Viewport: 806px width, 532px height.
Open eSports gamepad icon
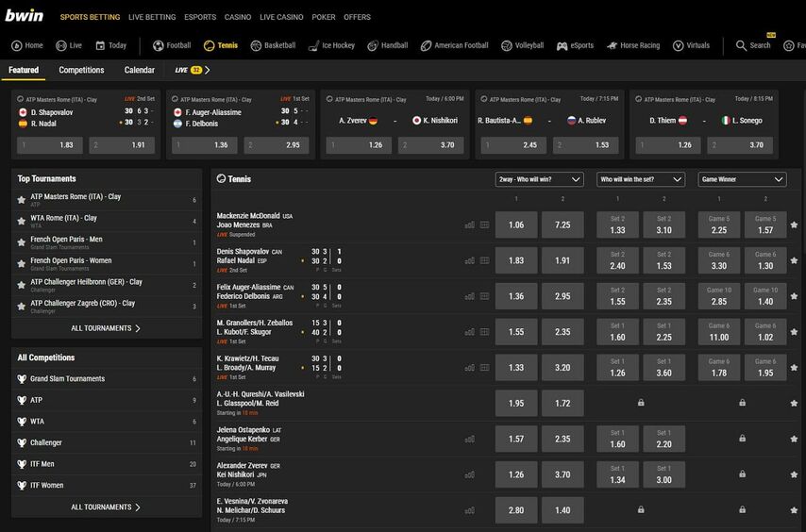562,45
